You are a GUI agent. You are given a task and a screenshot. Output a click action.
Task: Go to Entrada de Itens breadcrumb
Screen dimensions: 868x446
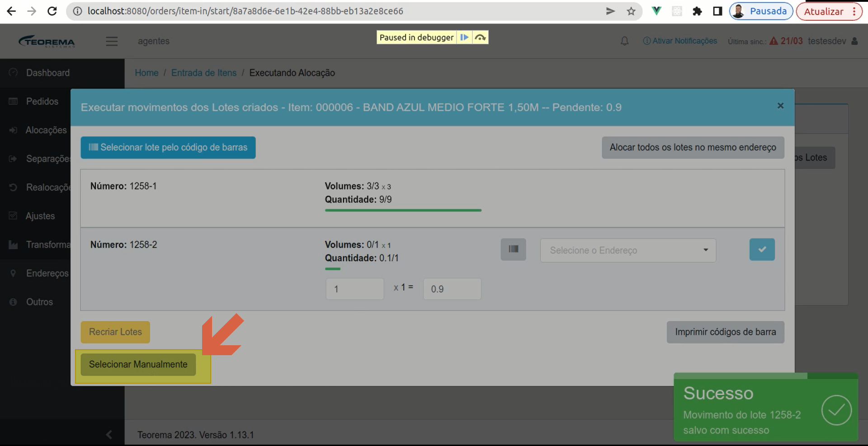coord(204,73)
